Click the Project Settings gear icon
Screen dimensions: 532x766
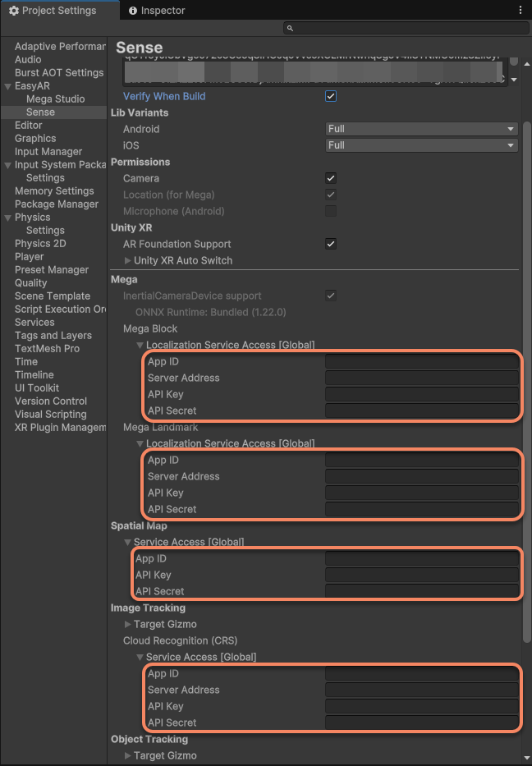[x=13, y=11]
